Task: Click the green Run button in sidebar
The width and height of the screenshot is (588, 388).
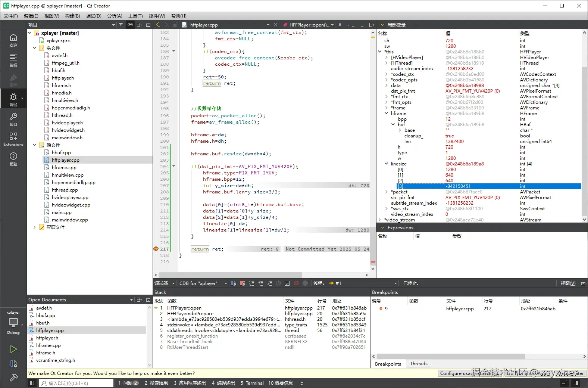Action: [x=13, y=349]
